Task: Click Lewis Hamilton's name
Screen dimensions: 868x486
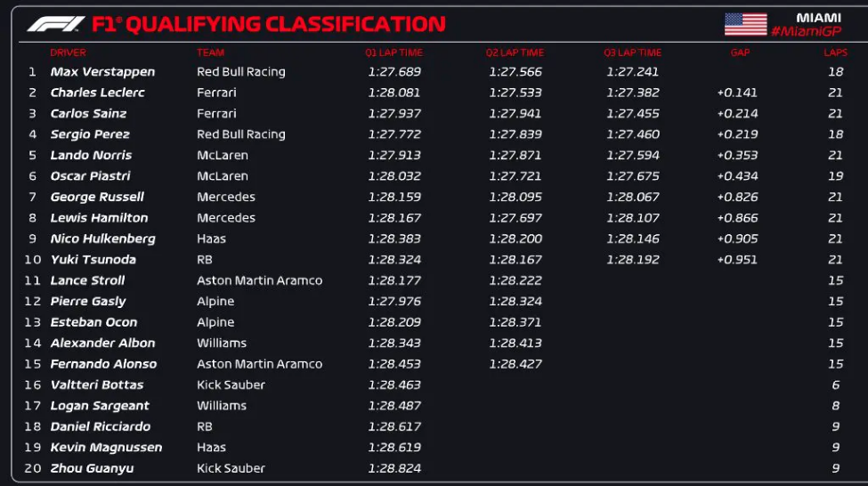Action: pyautogui.click(x=99, y=218)
